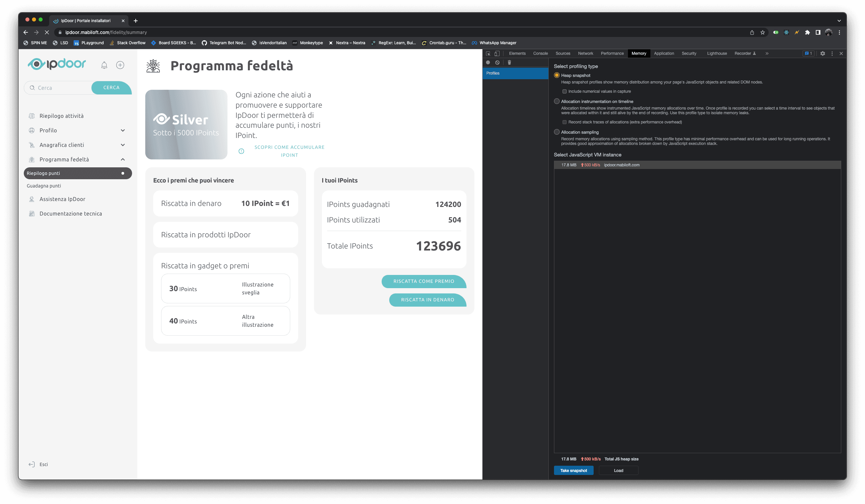Switch to the Network tab
This screenshot has width=865, height=504.
point(585,53)
